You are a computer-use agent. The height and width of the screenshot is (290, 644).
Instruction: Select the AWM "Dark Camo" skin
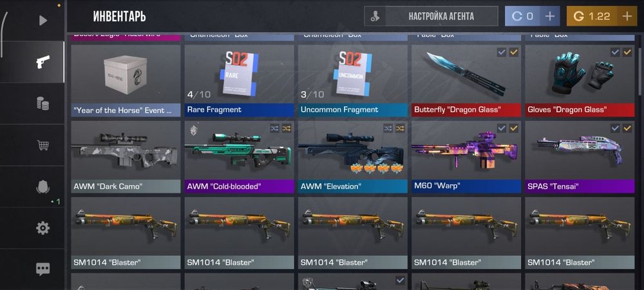pos(126,157)
